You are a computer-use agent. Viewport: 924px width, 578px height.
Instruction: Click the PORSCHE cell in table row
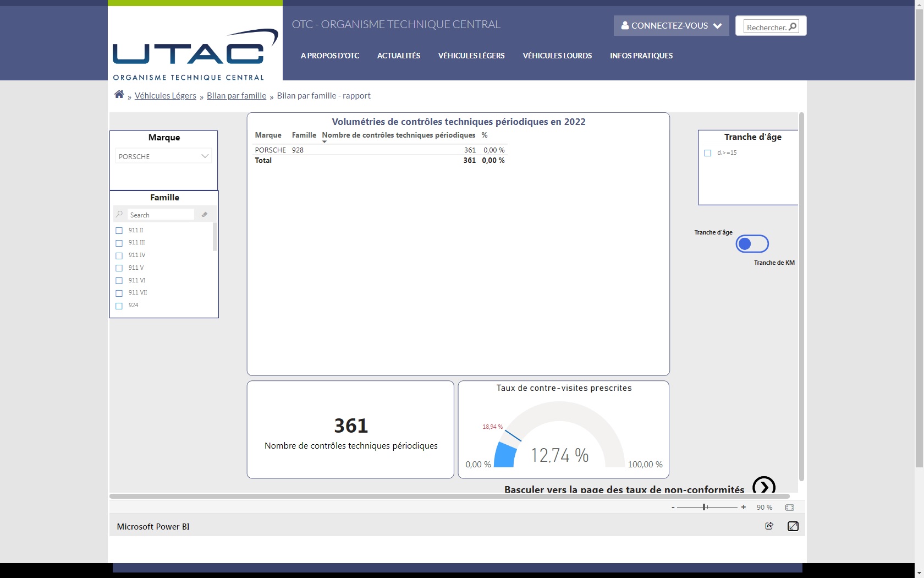pyautogui.click(x=271, y=150)
